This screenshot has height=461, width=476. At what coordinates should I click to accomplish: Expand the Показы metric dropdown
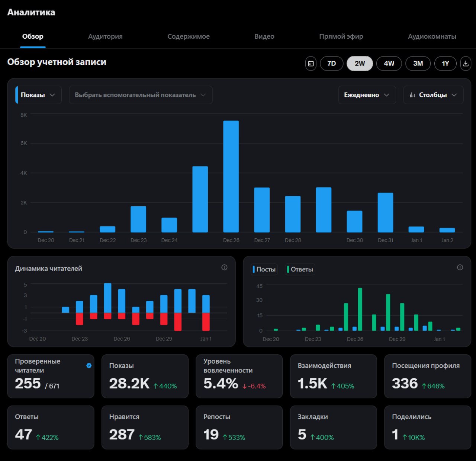pyautogui.click(x=38, y=95)
